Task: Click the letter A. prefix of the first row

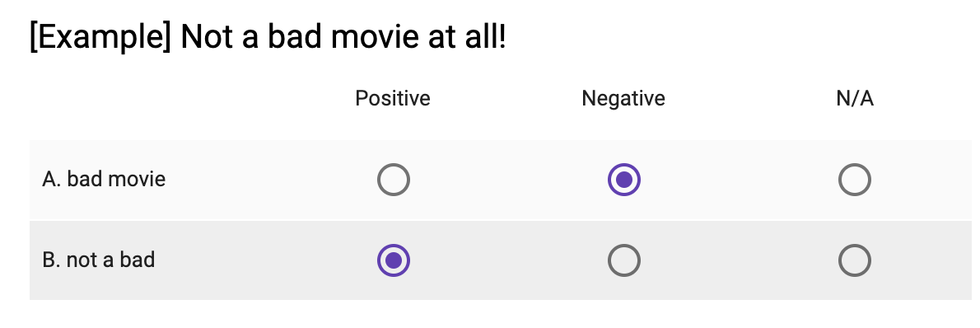Action: [52, 179]
